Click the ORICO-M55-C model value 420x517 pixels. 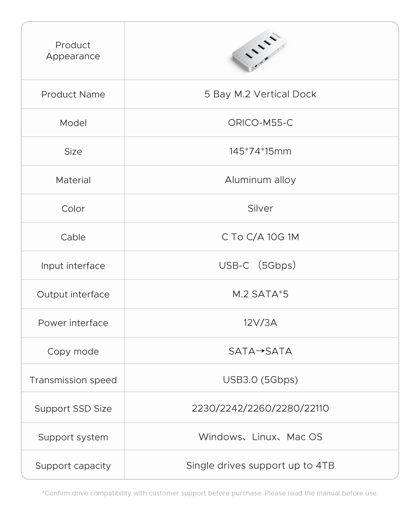260,123
